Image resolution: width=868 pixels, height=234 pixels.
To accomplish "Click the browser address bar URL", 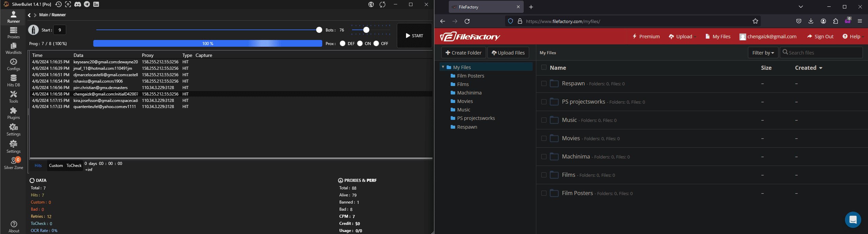I will 563,21.
